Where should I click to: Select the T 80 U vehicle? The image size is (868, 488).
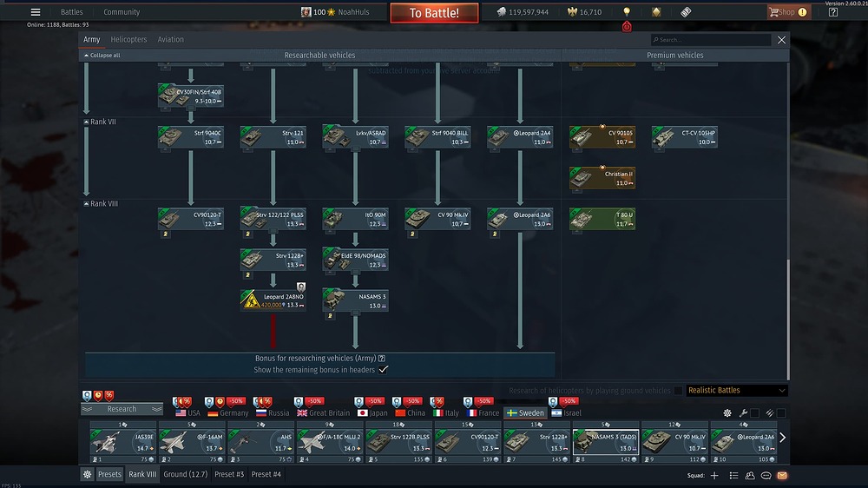pos(602,220)
